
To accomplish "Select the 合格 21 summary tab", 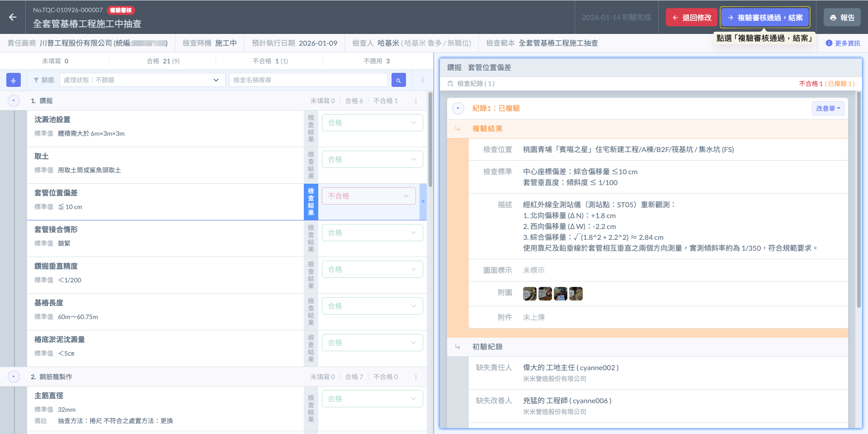I will (x=163, y=61).
